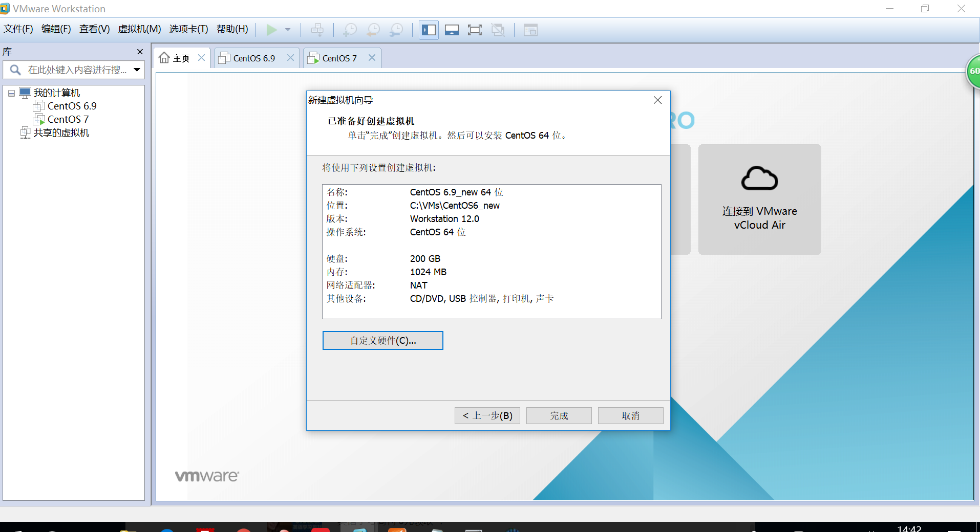Click the Unity mode toolbar icon

point(498,30)
